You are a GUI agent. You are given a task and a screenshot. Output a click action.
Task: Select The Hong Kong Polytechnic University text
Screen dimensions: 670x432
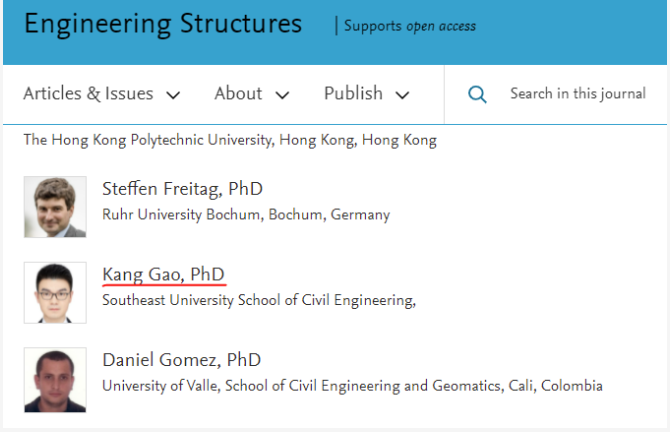(x=230, y=140)
